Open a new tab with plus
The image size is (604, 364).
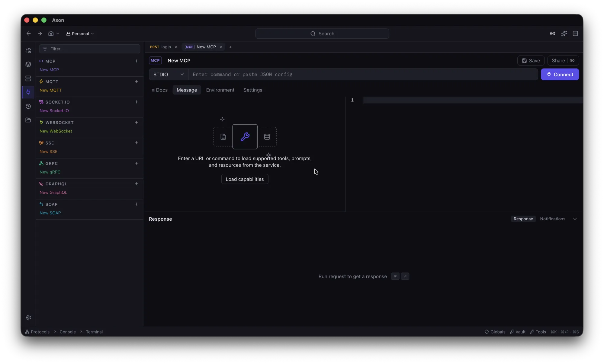click(x=230, y=47)
